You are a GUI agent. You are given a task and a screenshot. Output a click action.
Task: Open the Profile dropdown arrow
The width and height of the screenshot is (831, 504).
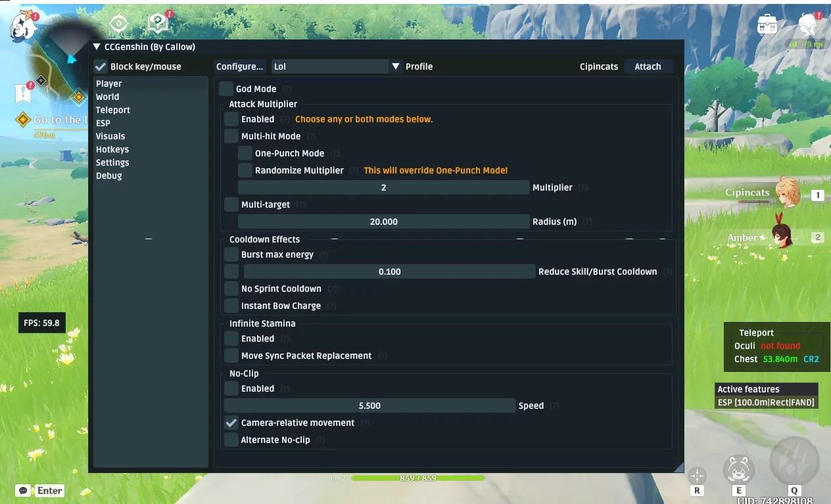pos(396,66)
